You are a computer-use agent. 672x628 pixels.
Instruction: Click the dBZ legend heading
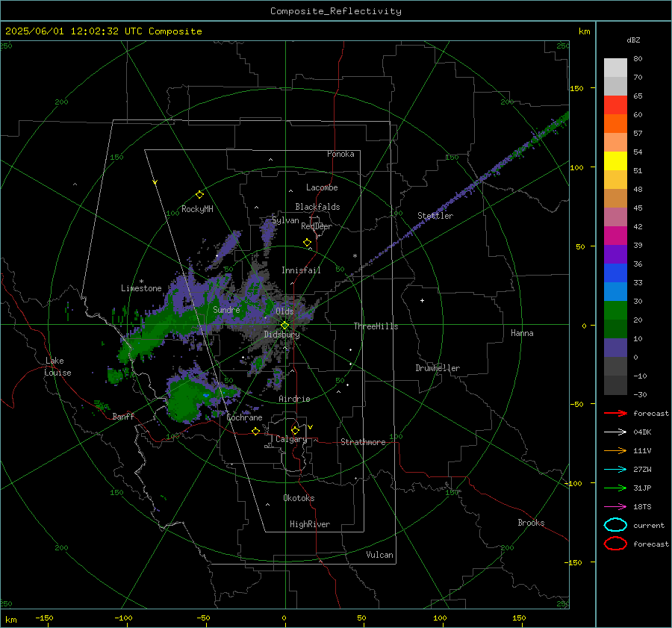coord(633,40)
